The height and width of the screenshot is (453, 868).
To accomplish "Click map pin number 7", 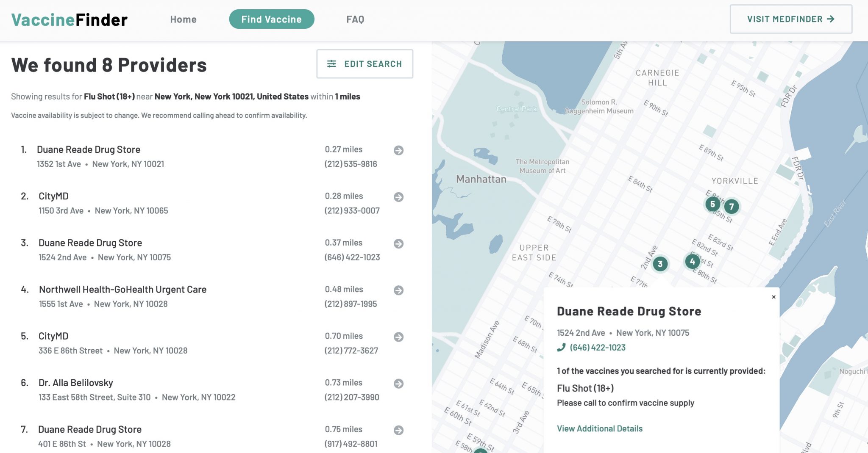I will pos(731,207).
